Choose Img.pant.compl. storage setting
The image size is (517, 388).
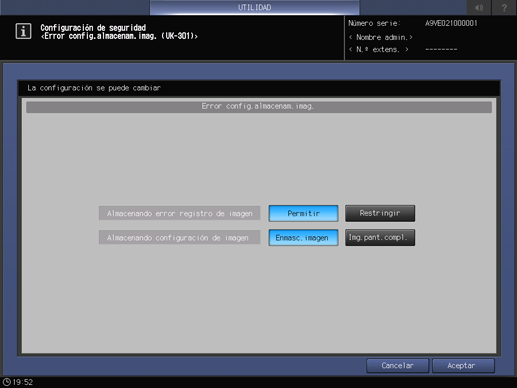(x=380, y=238)
